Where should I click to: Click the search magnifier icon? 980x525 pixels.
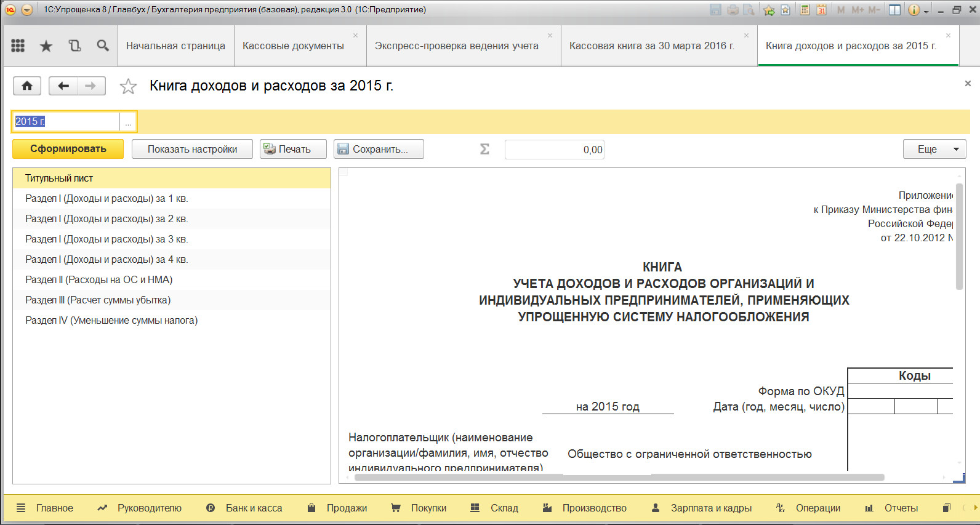(x=103, y=46)
